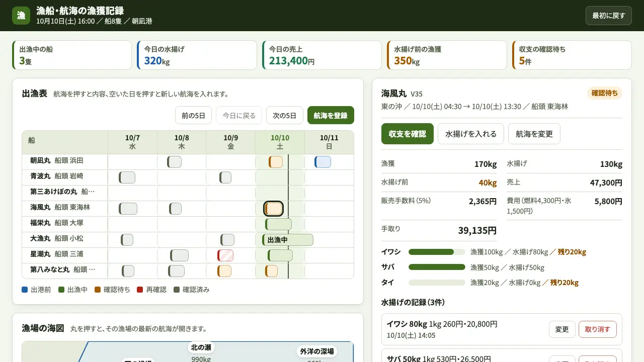
Task: Click the 収支の確認待ち summary card
Action: coord(572,55)
